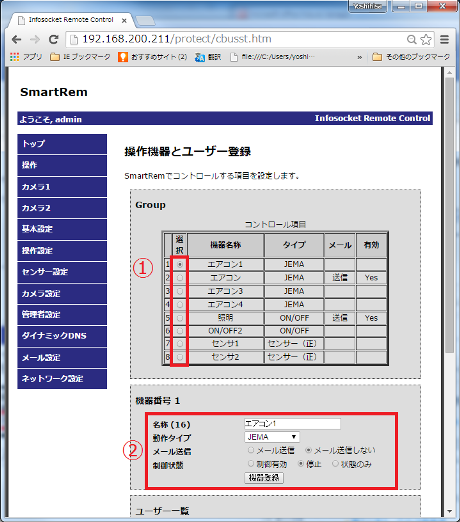Screen dimensions: 460x522
Task: Bookmark page with star icon
Action: (426, 40)
